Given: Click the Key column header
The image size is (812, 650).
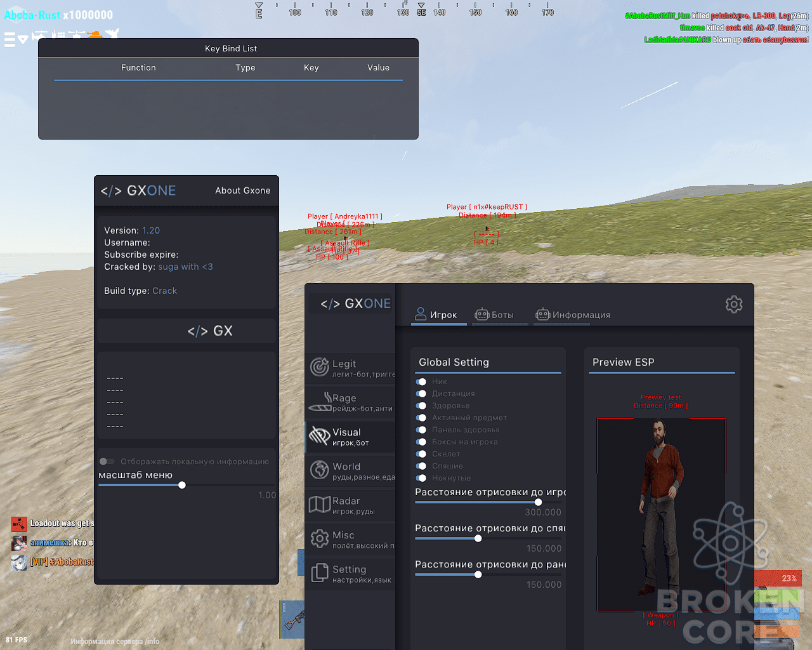Looking at the screenshot, I should pyautogui.click(x=311, y=68).
